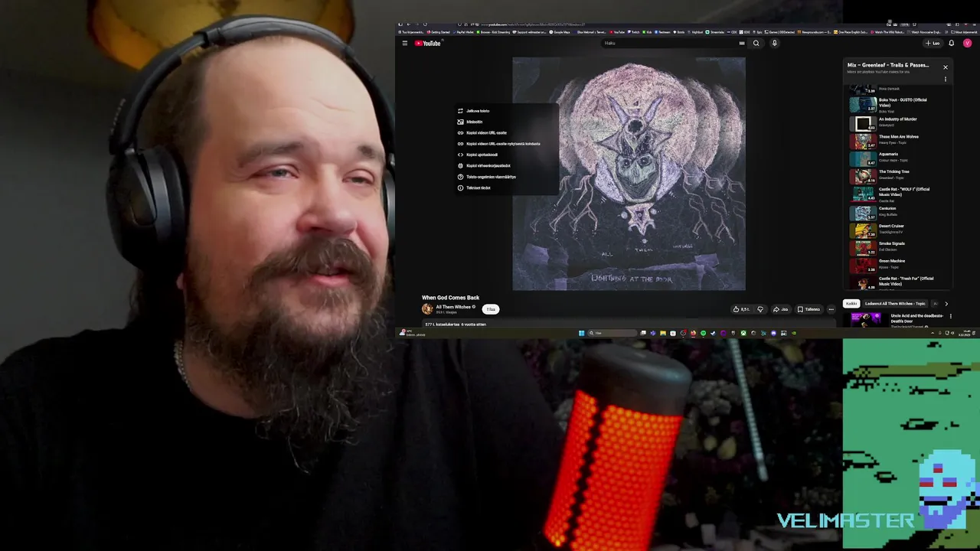
Task: Play Boko Yout - GUSTO from playlist
Action: [x=899, y=105]
